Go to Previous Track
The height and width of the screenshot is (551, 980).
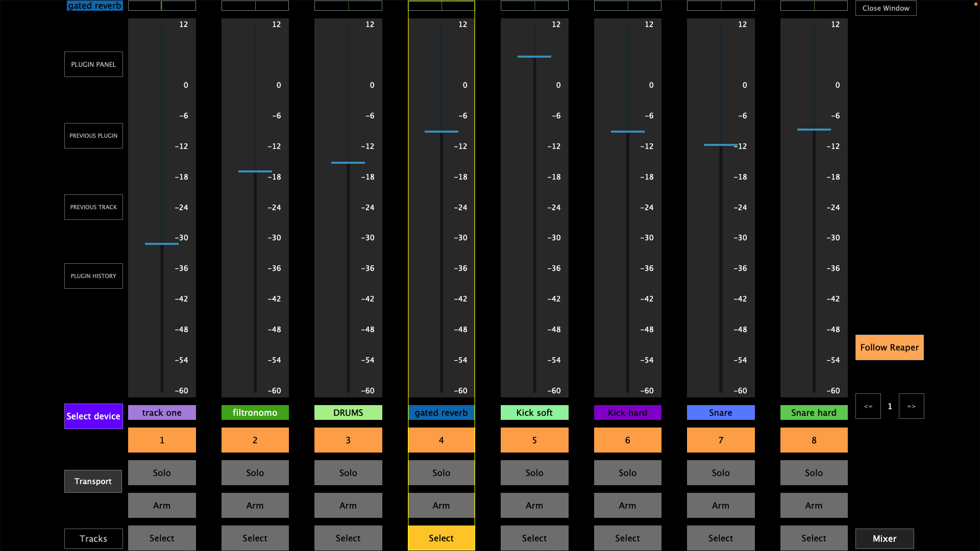tap(93, 207)
